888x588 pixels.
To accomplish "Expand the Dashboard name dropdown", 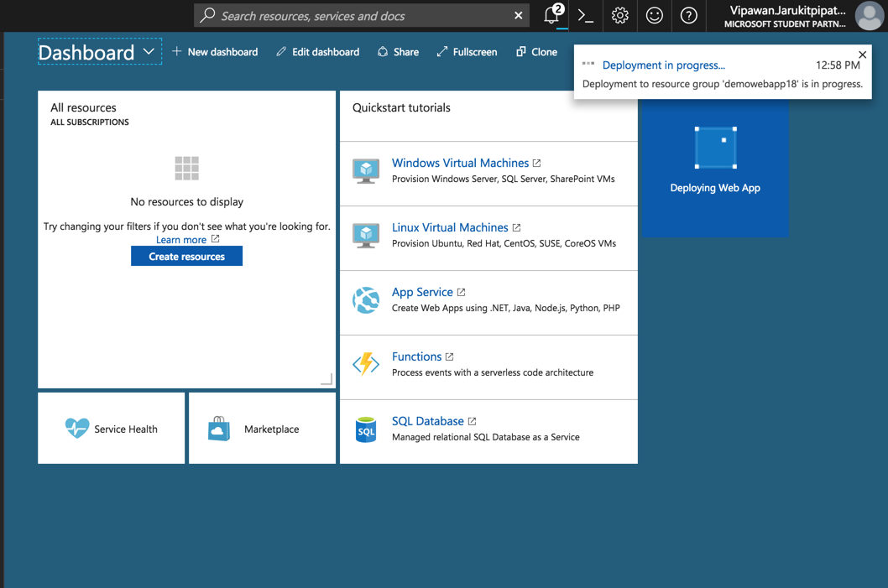I will click(149, 52).
